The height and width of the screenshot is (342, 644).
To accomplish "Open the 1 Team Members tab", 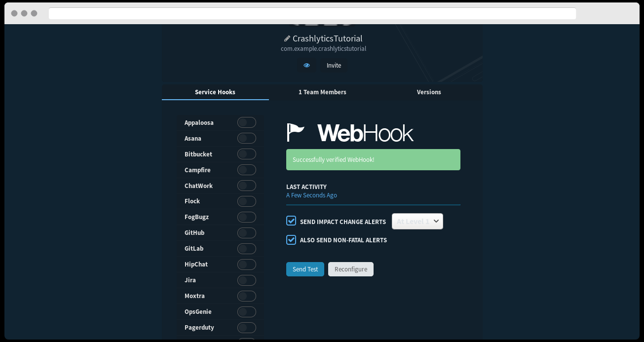I will (x=322, y=92).
